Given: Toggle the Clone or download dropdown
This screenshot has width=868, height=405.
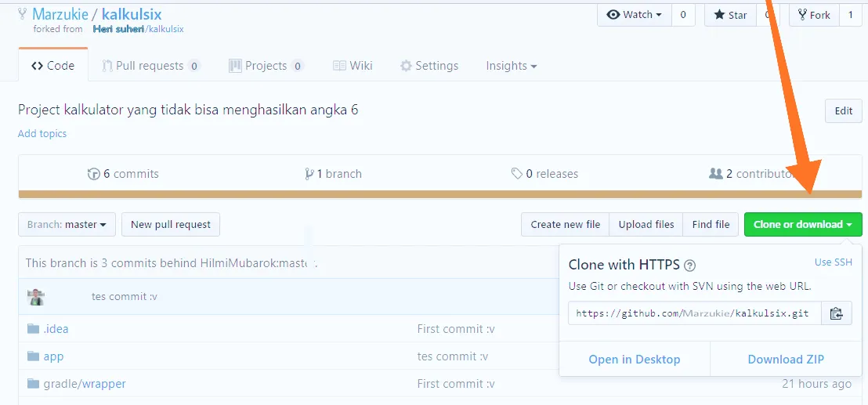Looking at the screenshot, I should (x=803, y=225).
